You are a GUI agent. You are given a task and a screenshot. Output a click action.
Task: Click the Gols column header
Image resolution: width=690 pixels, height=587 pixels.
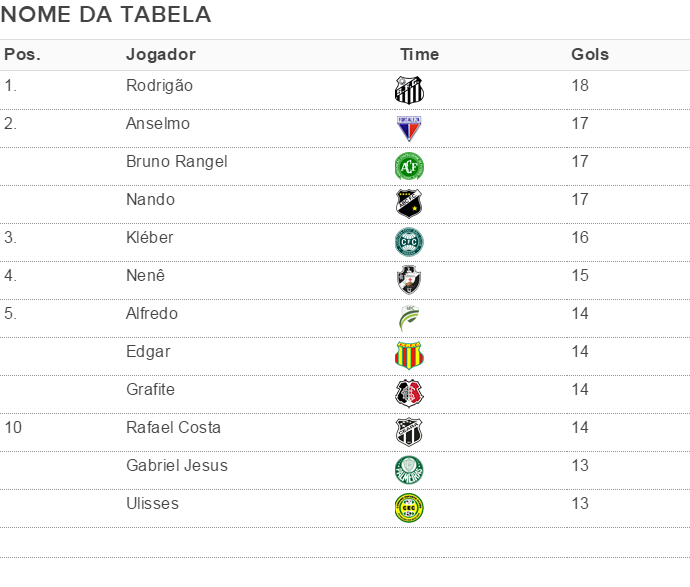tap(590, 55)
